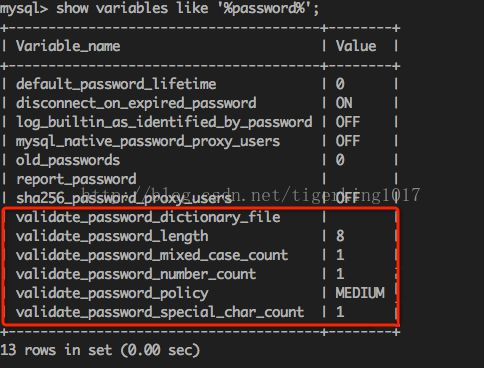Click the ON value for disconnect_on_expired_password
This screenshot has width=484, height=368.
344,103
